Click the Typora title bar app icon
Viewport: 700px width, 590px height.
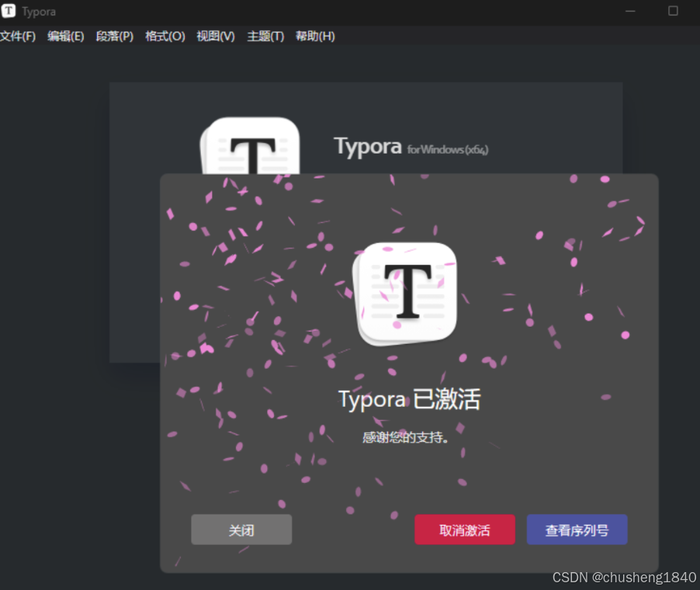(x=9, y=11)
